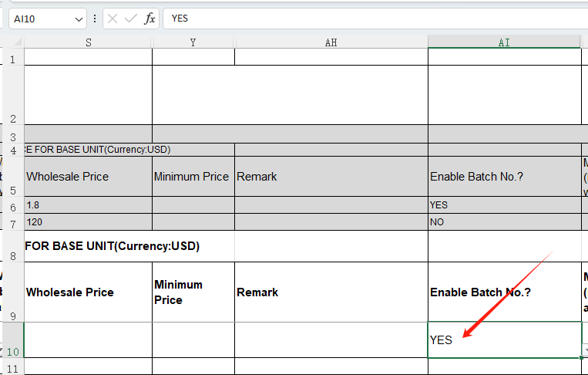Click the NO cell under Enable Batch No.?

(504, 222)
